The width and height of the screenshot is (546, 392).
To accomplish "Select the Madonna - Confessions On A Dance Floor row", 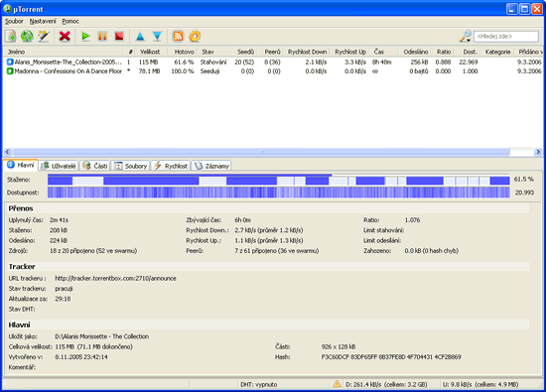I will (273, 71).
